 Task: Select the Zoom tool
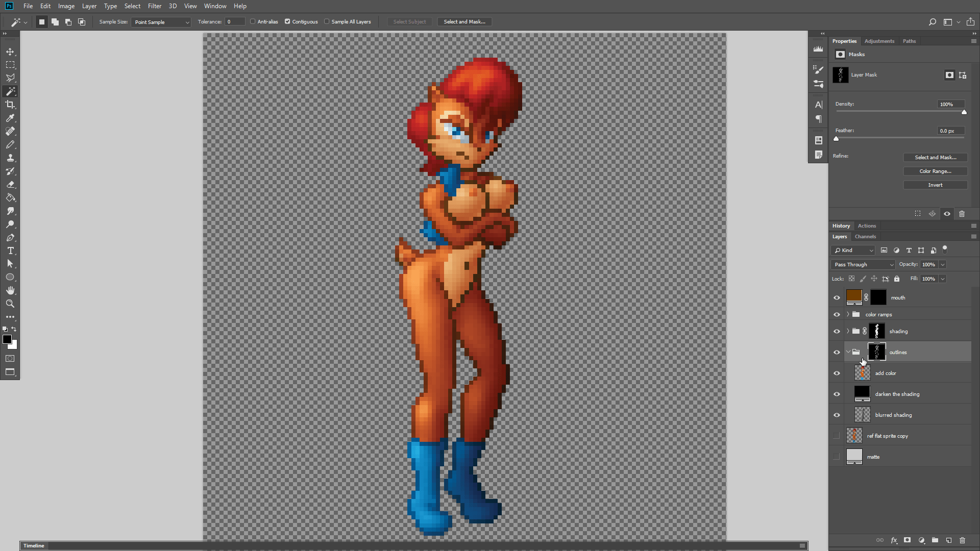(x=10, y=304)
